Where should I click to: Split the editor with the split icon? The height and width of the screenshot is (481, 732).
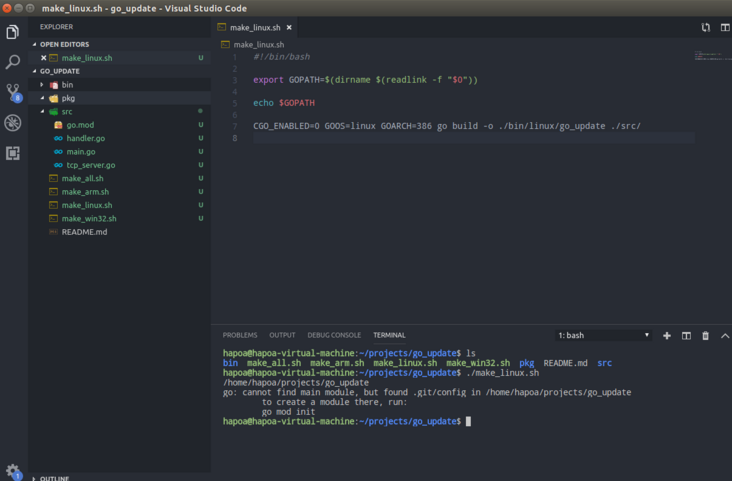pyautogui.click(x=725, y=28)
